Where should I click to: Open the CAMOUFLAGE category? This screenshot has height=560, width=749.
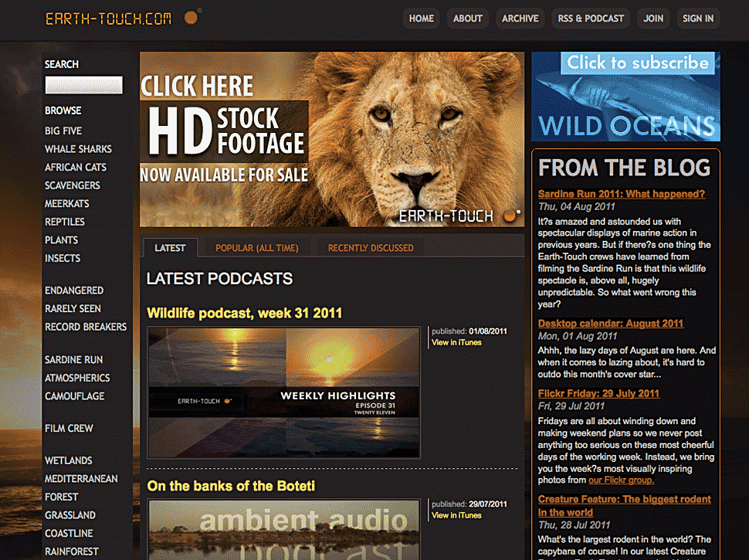(75, 396)
